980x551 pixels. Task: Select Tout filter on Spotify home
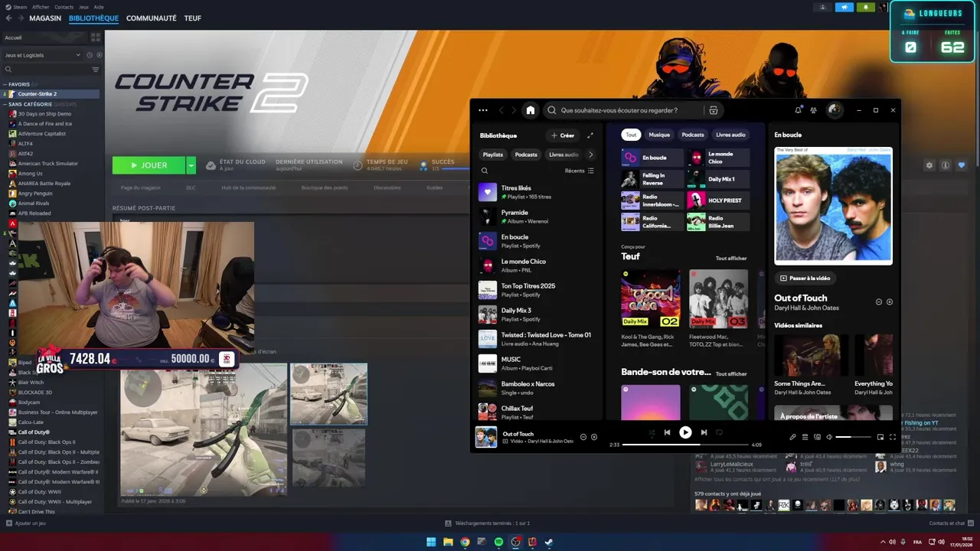(x=631, y=135)
